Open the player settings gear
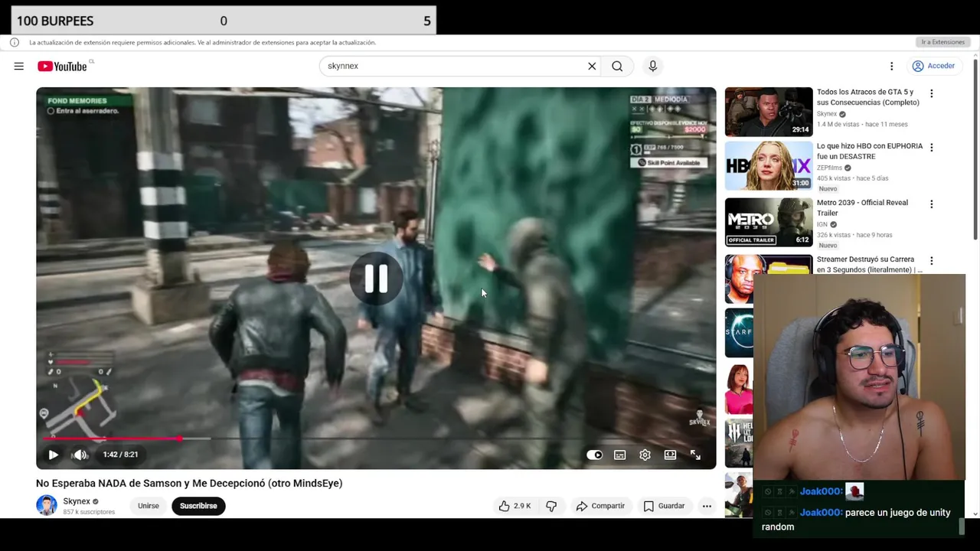This screenshot has width=980, height=551. click(x=645, y=455)
